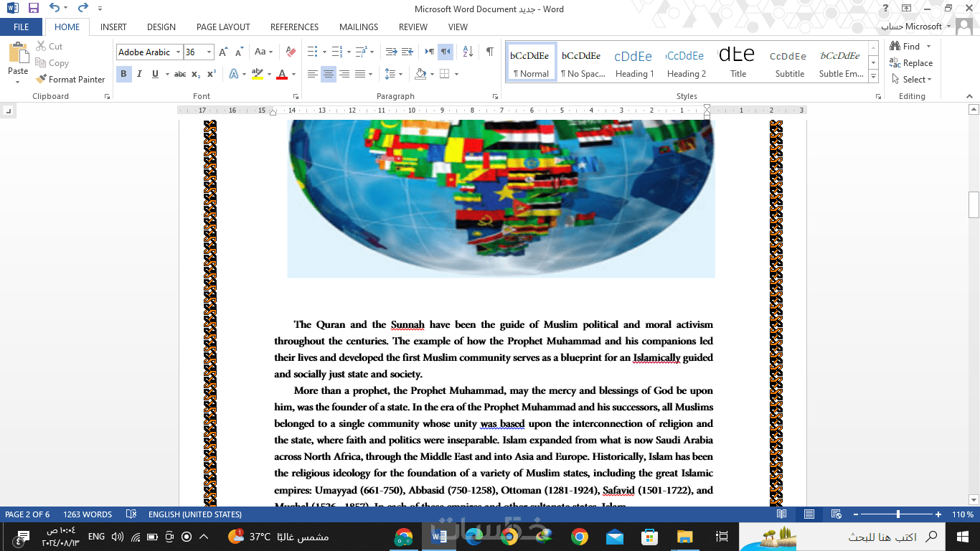Expand the Styles gallery More button
The width and height of the screenshot is (980, 551).
pos(873,75)
